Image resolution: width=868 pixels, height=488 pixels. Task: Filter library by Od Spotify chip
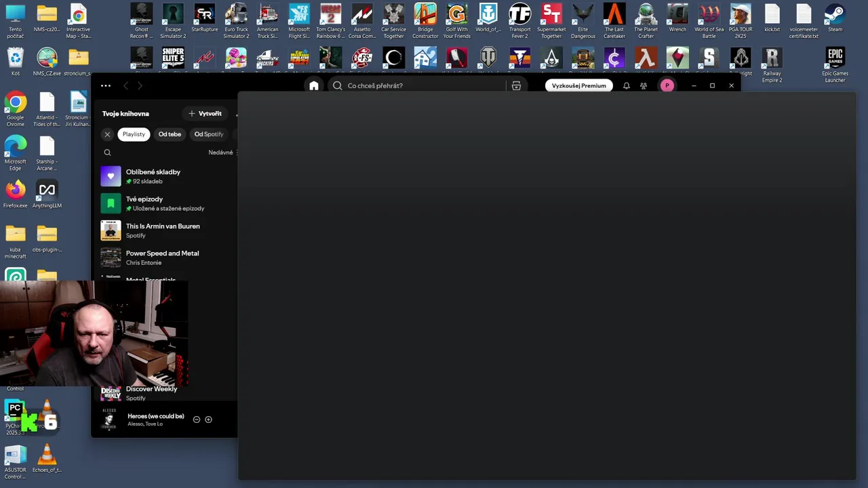coord(209,134)
